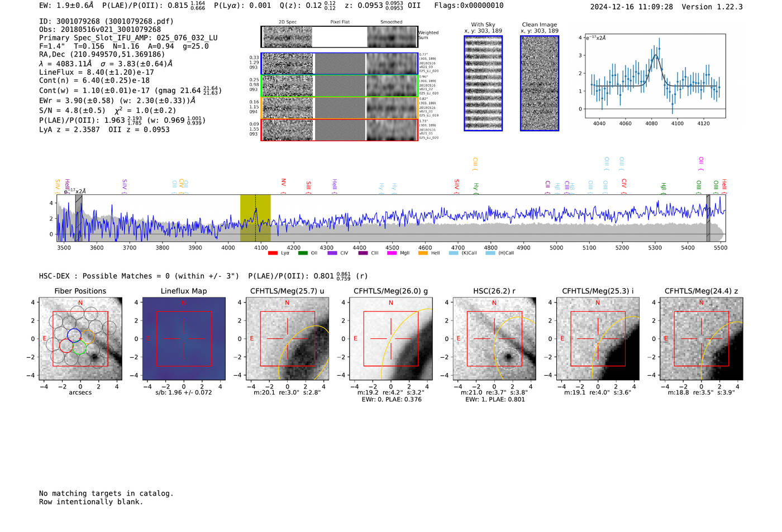Click the Pixel Flat column heading
The width and height of the screenshot is (782, 532).
[340, 22]
